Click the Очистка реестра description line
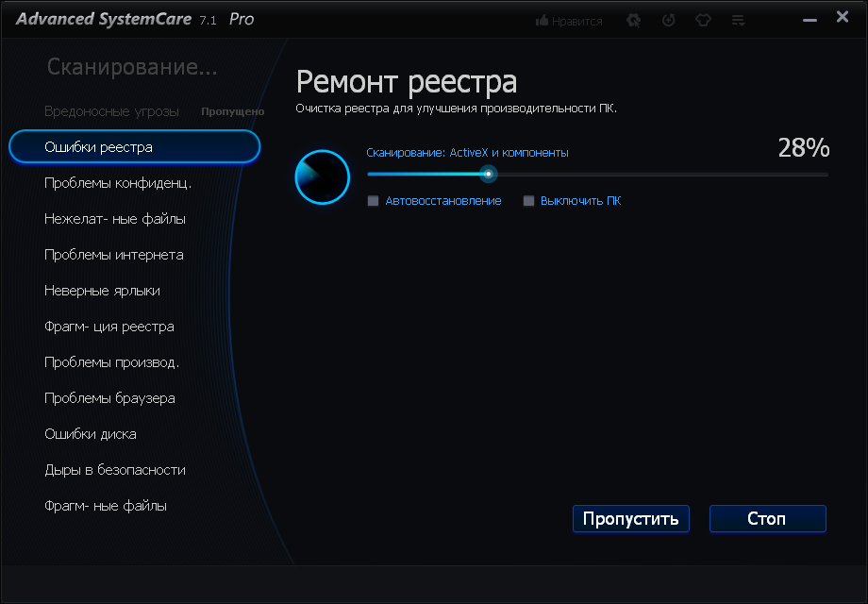The height and width of the screenshot is (604, 868). pos(456,109)
